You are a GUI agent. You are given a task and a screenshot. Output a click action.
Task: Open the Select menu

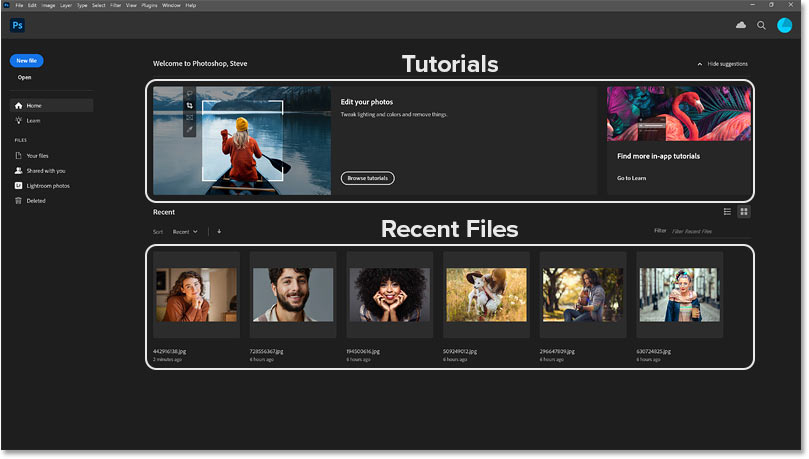point(99,5)
